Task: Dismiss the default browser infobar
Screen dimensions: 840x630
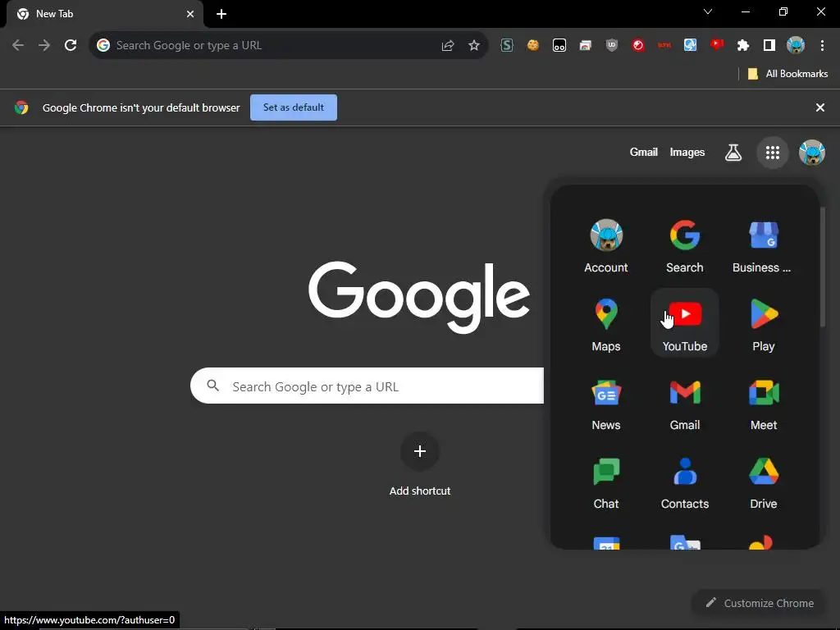Action: 819,107
